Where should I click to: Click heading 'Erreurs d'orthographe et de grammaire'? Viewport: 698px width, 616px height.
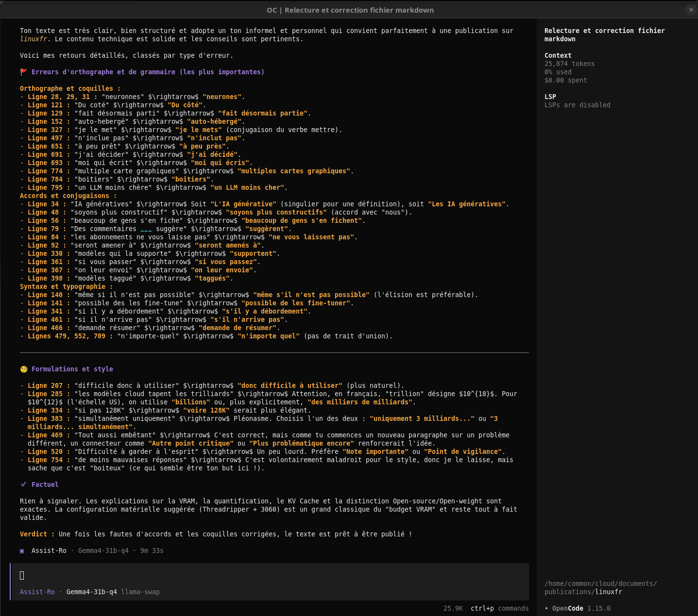coord(148,72)
